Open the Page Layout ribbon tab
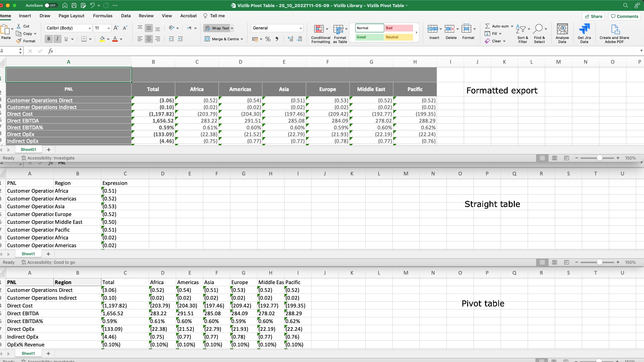 pyautogui.click(x=71, y=16)
